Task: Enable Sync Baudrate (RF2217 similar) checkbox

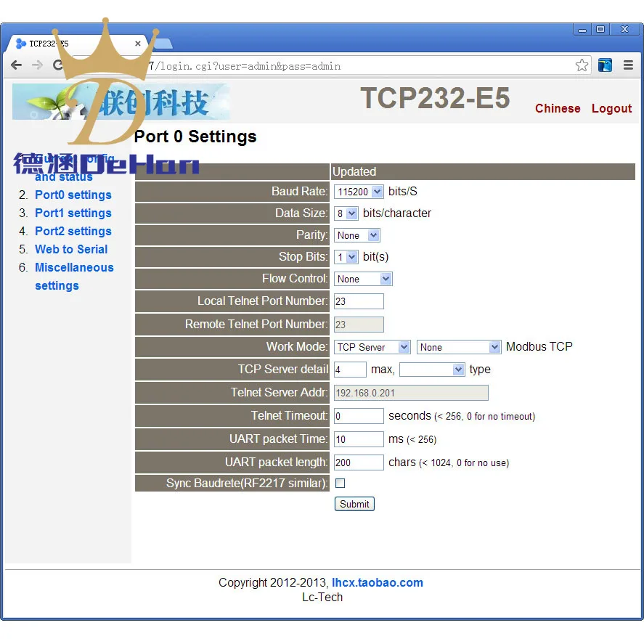Action: click(340, 483)
